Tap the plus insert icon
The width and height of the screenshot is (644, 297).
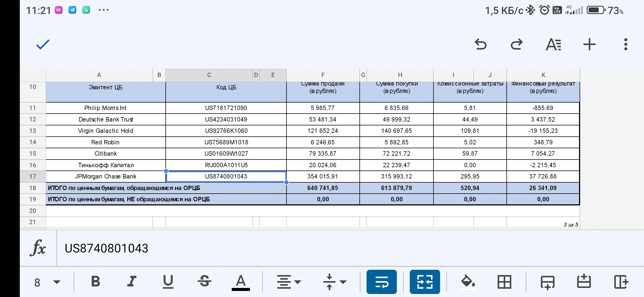[590, 44]
